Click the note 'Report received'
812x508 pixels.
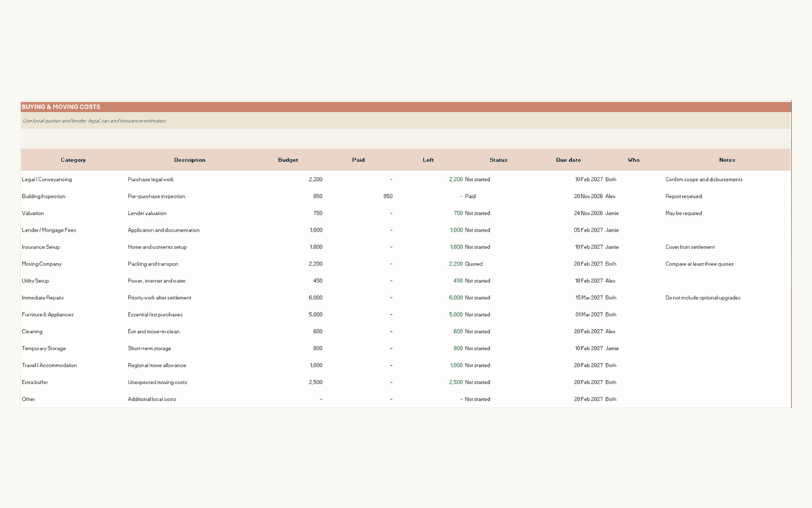(x=683, y=196)
